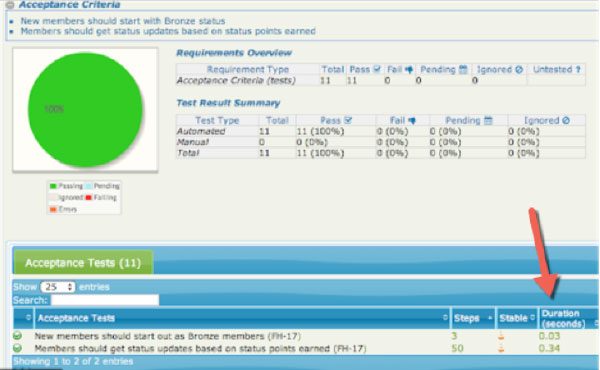
Task: Click the Test Type column header
Action: pyautogui.click(x=217, y=121)
